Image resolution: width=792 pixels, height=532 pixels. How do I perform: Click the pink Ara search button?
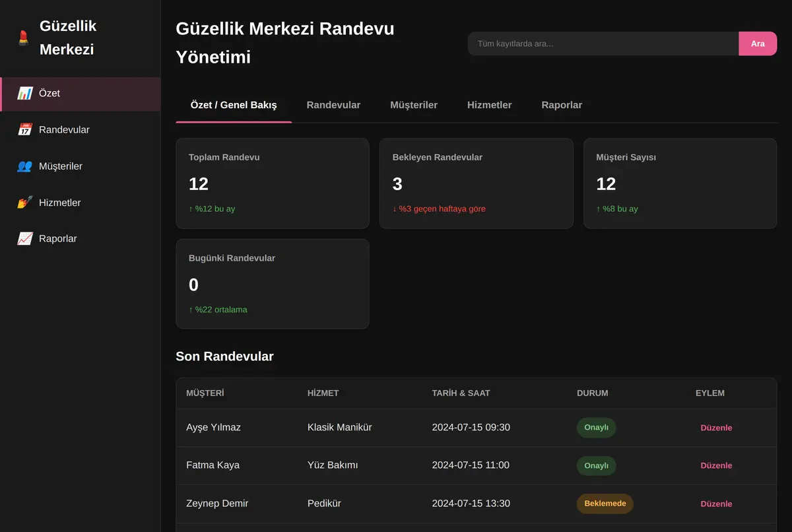(758, 44)
